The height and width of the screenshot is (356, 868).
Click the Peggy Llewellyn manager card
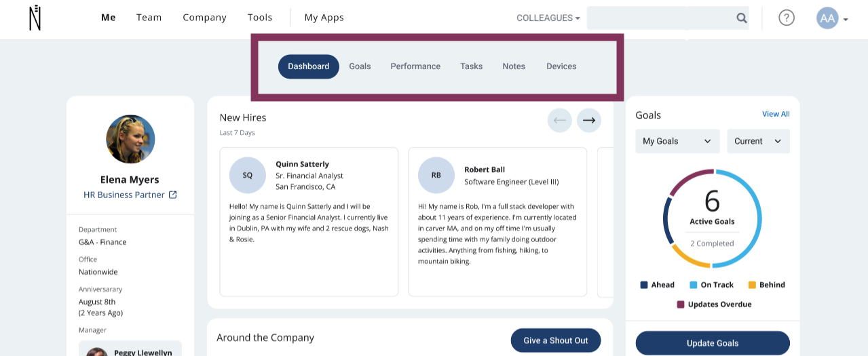pyautogui.click(x=130, y=349)
